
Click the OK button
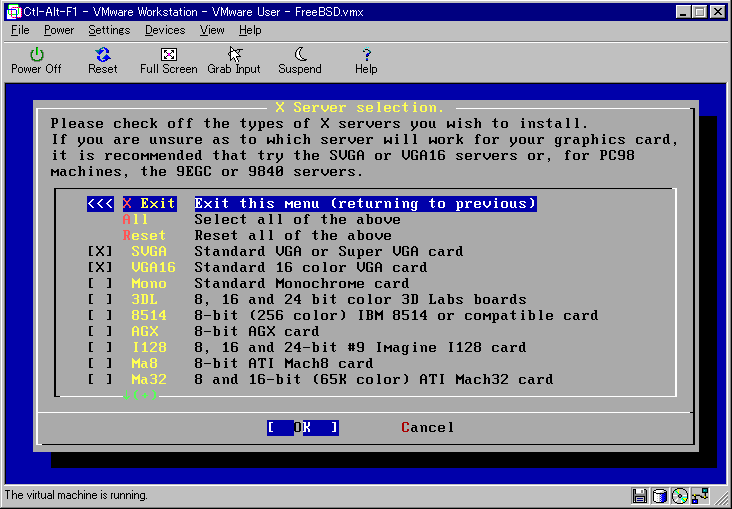pos(303,427)
